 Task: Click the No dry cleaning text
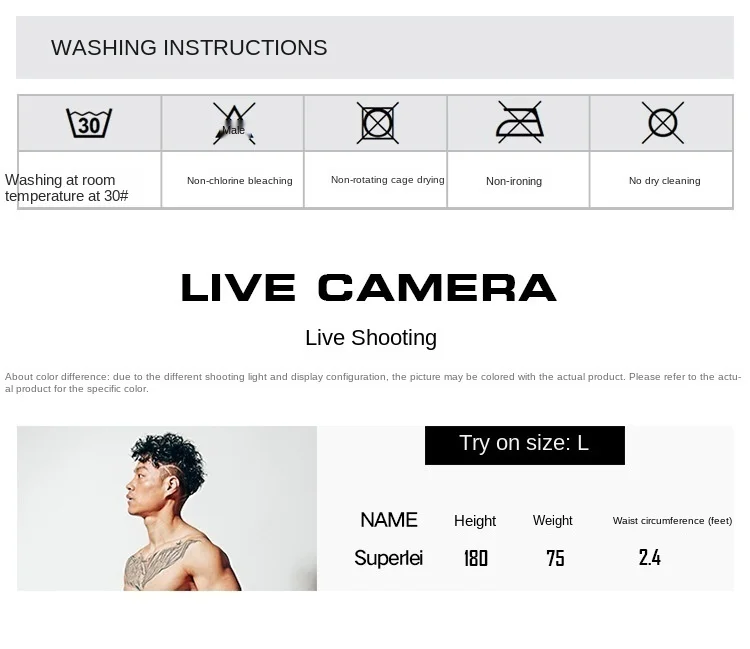(664, 181)
